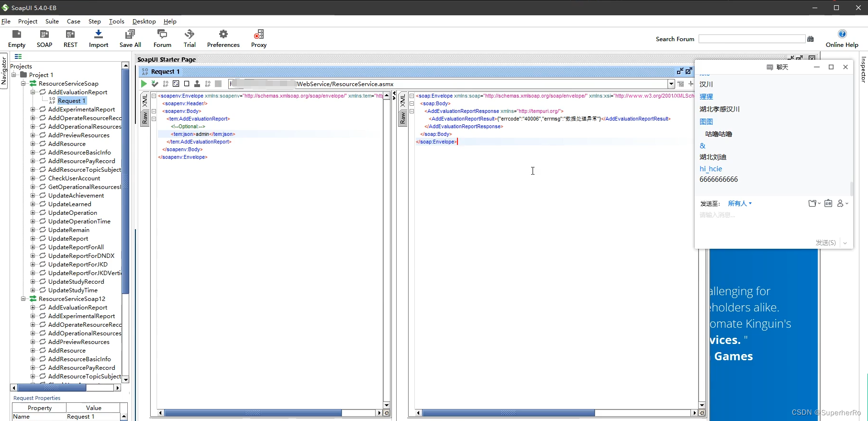Open the File menu
The image size is (868, 421).
pyautogui.click(x=6, y=22)
